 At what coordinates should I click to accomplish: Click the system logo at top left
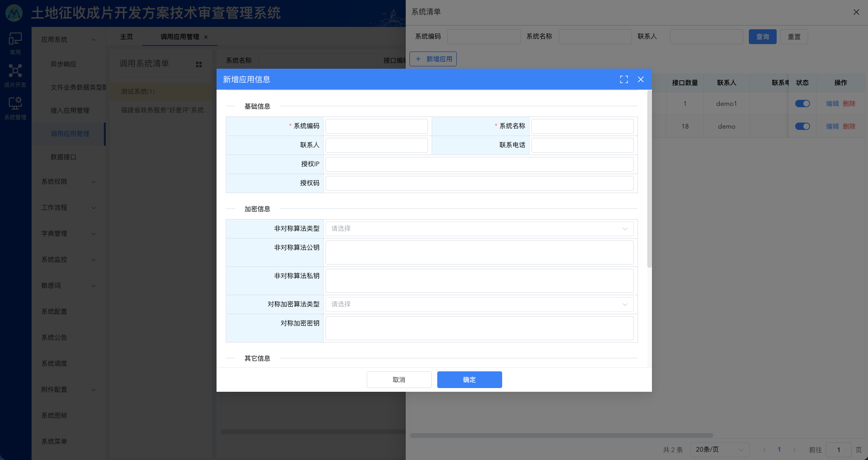click(x=14, y=13)
